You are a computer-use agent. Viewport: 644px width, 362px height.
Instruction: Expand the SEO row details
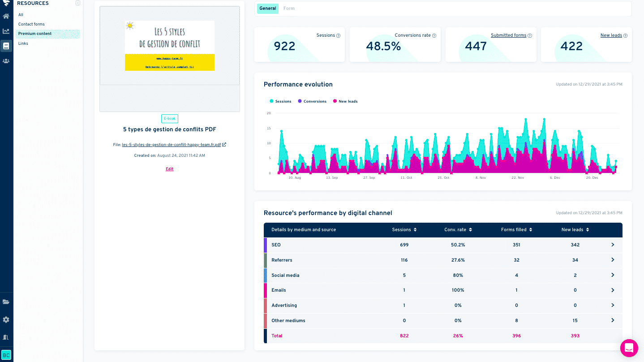pos(613,245)
